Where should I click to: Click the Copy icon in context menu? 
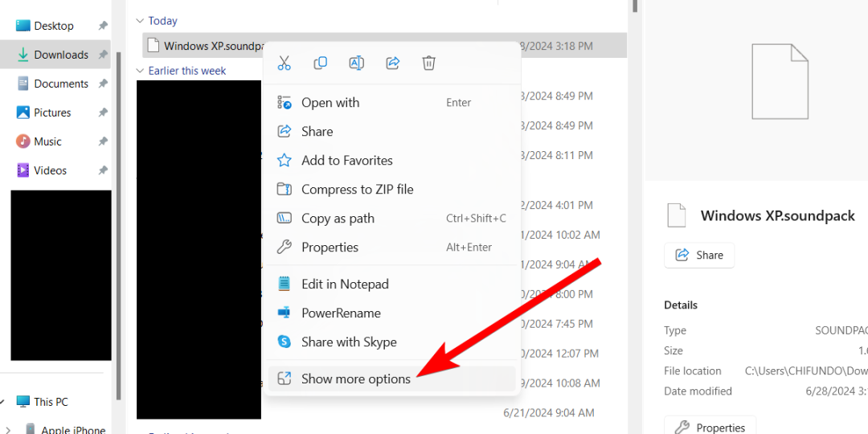[320, 63]
